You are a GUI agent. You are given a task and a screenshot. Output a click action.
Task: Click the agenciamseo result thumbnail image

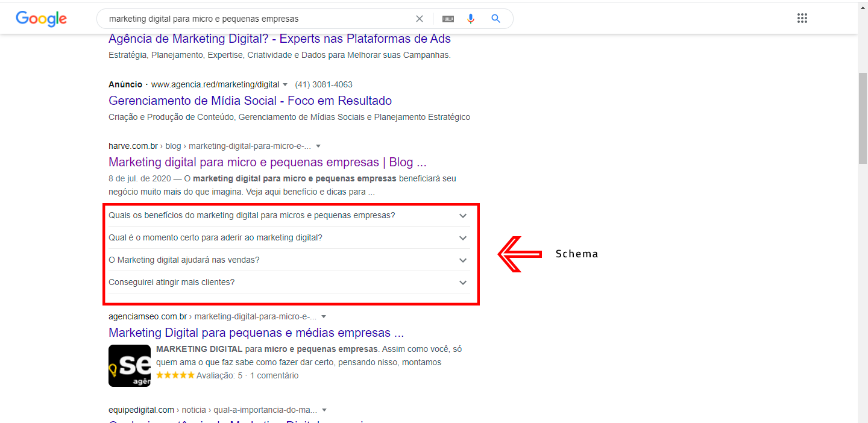coord(129,366)
